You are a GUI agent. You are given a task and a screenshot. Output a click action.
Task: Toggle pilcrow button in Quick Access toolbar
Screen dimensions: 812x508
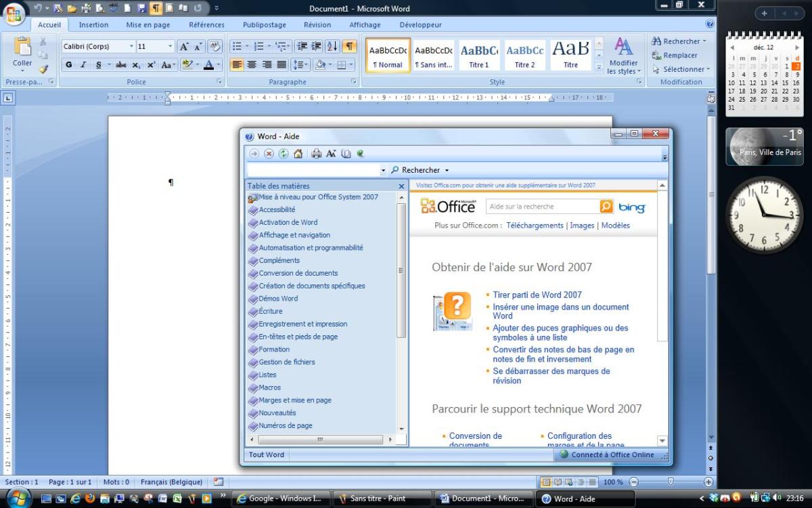(x=156, y=9)
